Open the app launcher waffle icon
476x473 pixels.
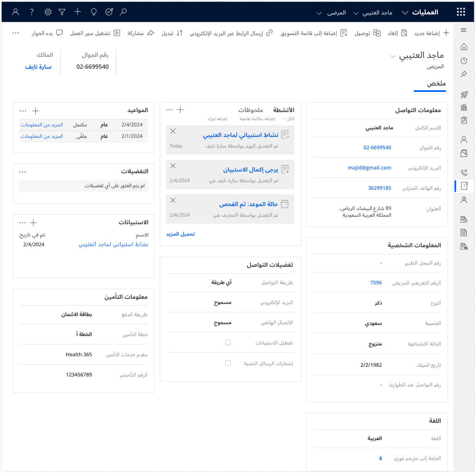461,12
